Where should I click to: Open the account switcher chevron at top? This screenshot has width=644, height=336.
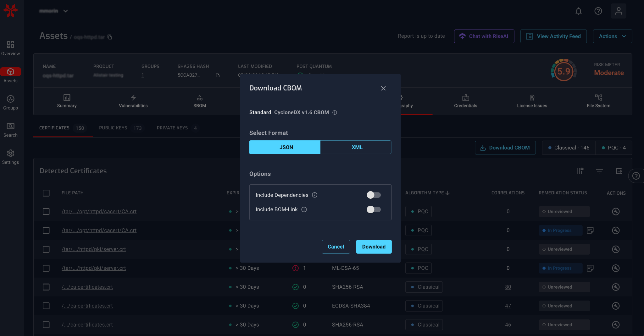[x=65, y=11]
